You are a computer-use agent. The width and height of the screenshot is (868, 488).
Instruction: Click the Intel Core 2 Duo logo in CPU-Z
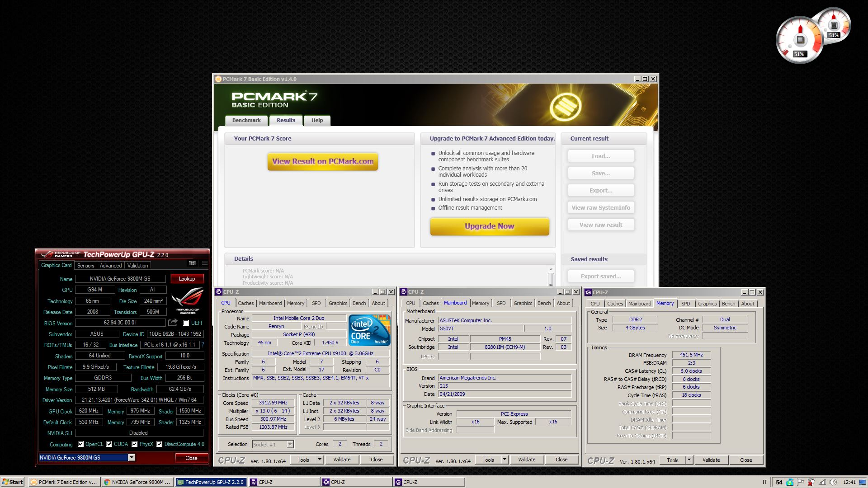tap(369, 330)
